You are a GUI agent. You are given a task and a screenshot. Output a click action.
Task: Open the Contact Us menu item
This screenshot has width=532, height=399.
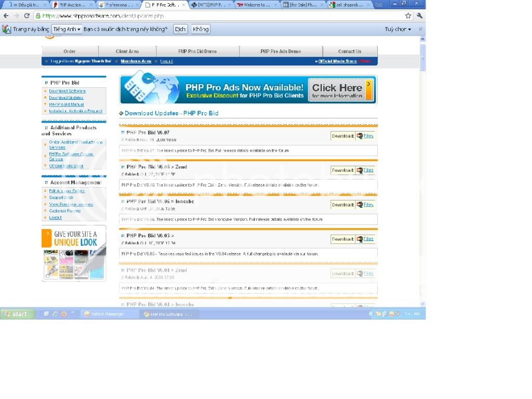click(350, 51)
